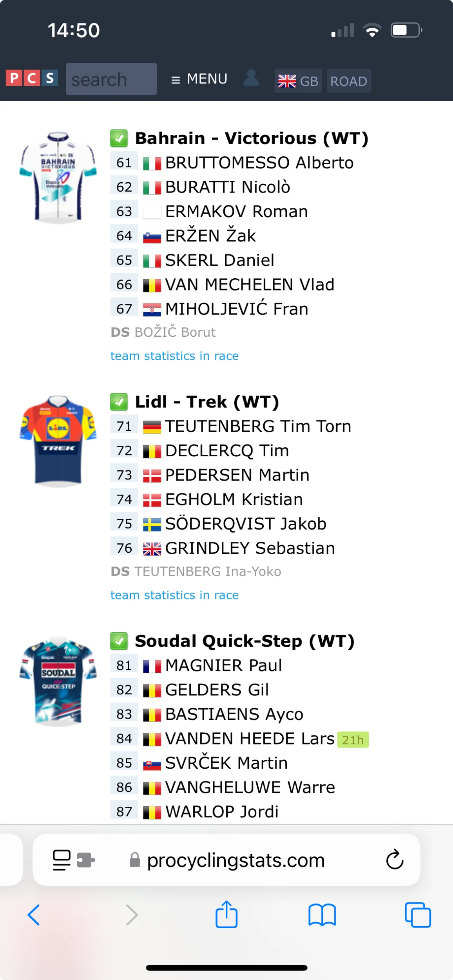Toggle the Soudal Quick-Step green checkmark
Screen dimensions: 453x980
[119, 641]
